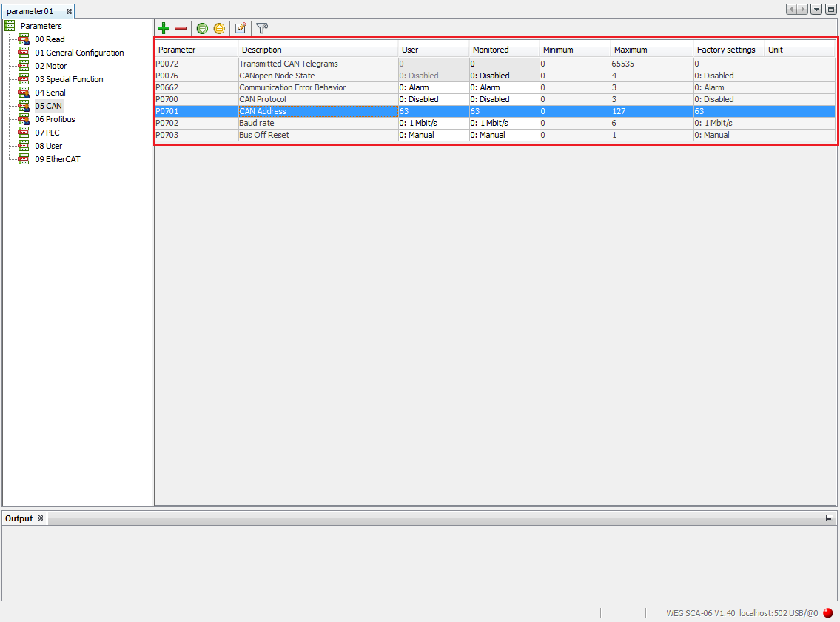840x622 pixels.
Task: Click the left arrow tab navigation control
Action: (791, 7)
